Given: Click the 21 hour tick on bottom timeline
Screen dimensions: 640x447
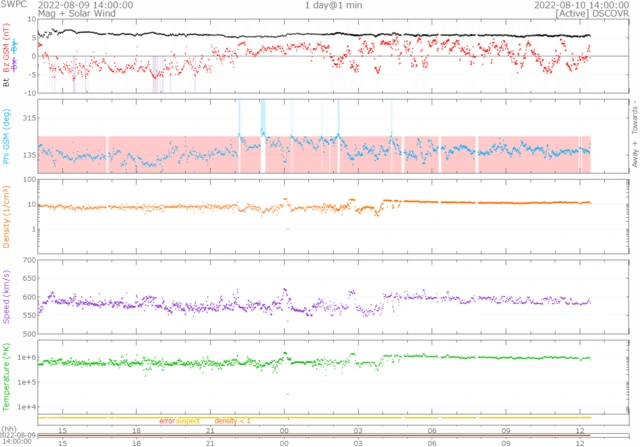Looking at the screenshot, I should tap(211, 441).
